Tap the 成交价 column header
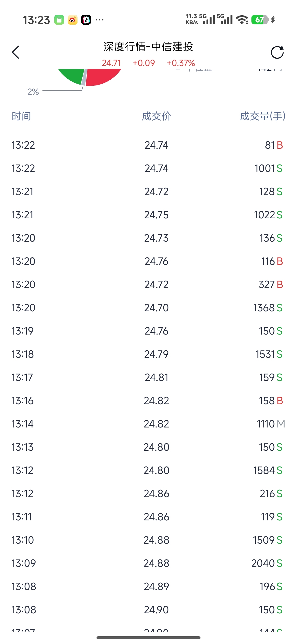Screen dimensions: 297x644 tap(156, 116)
